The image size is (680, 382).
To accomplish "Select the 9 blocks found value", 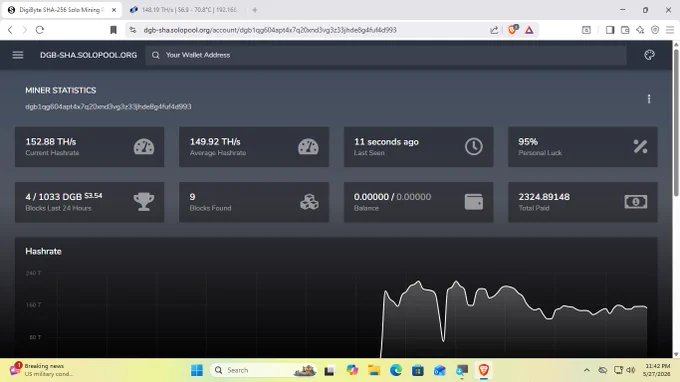I will [193, 197].
